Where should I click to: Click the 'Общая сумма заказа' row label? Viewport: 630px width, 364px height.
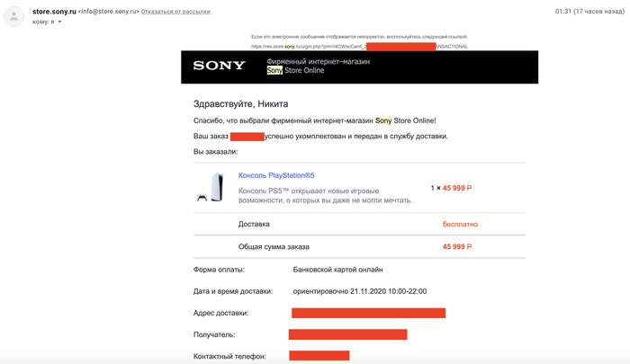274,246
